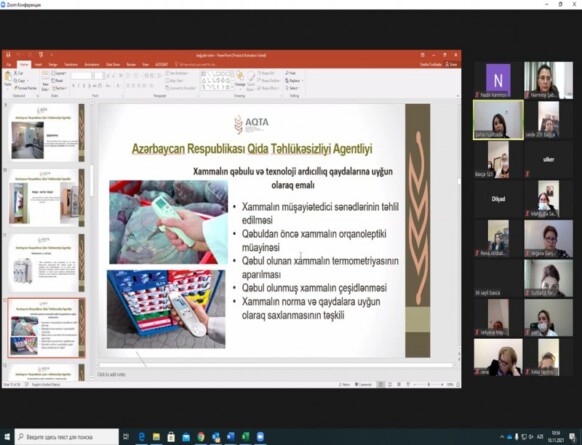Switch to the Slide Show ribbon tab
Viewport: 582px width, 445px height.
(113, 64)
